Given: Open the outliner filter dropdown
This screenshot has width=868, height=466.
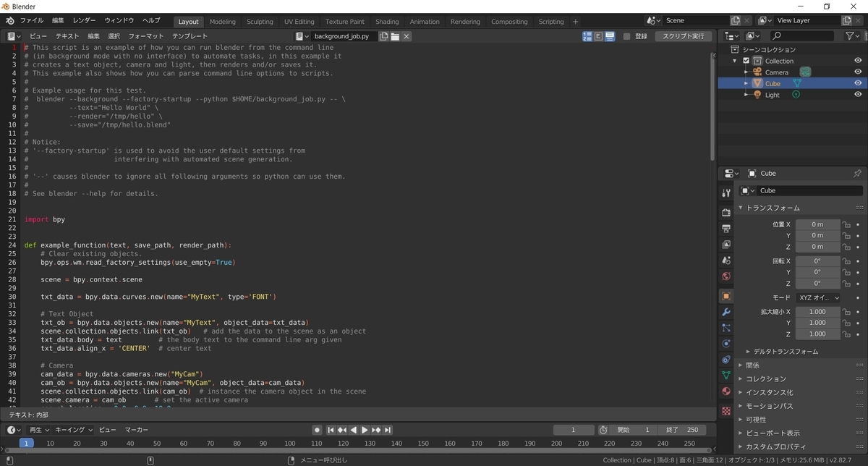Looking at the screenshot, I should point(853,36).
